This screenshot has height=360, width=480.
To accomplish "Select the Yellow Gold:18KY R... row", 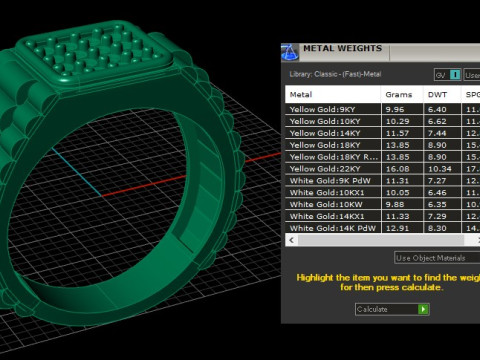I will 383,157.
